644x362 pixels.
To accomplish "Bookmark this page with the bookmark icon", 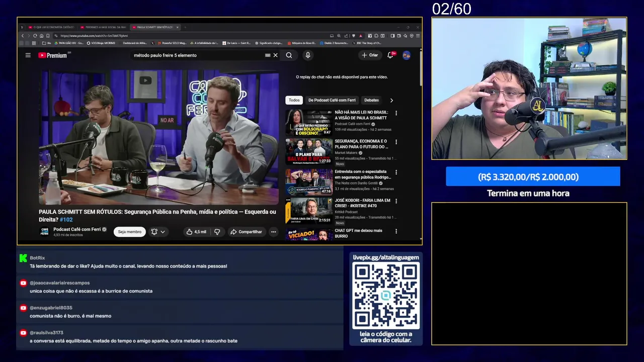I will pos(48,36).
